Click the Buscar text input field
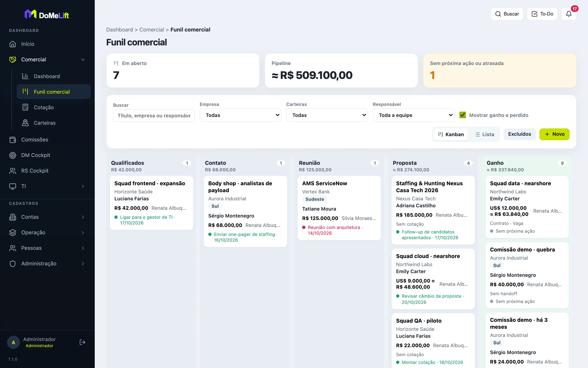Viewport: 588px width, 368px height. click(x=154, y=115)
